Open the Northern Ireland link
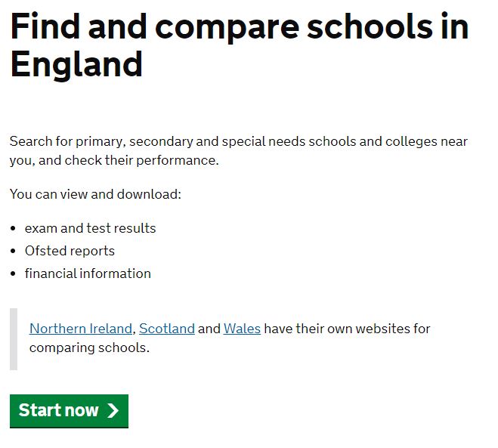Viewport: 498px width, 448px height. coord(82,329)
